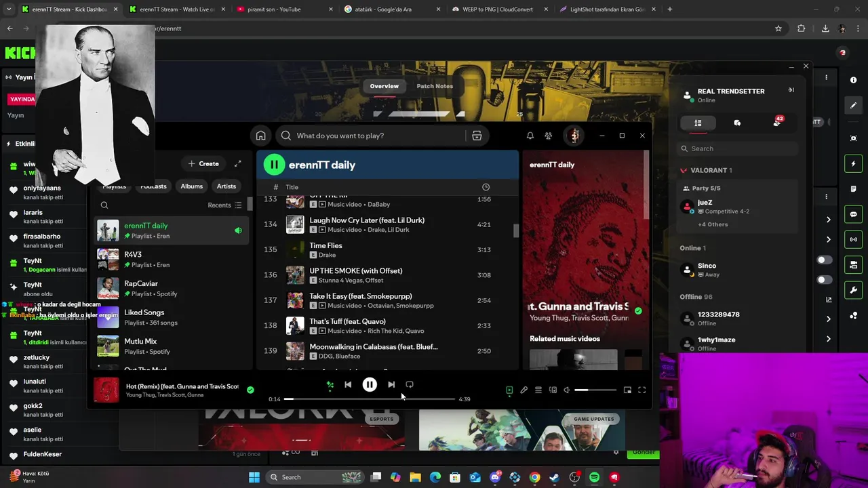This screenshot has width=868, height=488.
Task: Open friend requests icon with 42 badge
Action: (777, 122)
